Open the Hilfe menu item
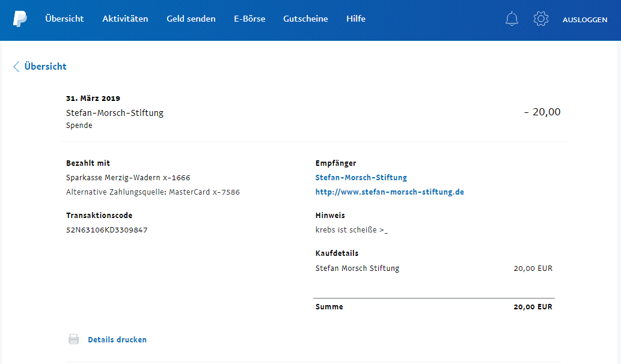Image resolution: width=621 pixels, height=364 pixels. pyautogui.click(x=356, y=19)
